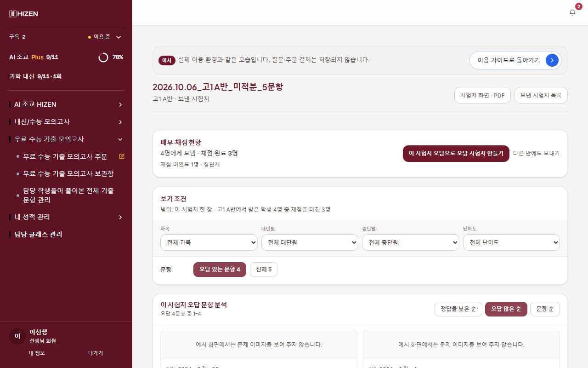Click 이 시험지 오답으로 오답 시험지 만들기
Image resolution: width=588 pixels, height=368 pixels.
point(456,154)
